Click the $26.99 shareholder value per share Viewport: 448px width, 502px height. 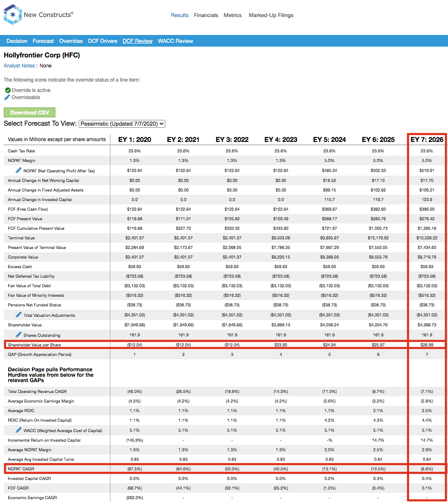click(427, 345)
